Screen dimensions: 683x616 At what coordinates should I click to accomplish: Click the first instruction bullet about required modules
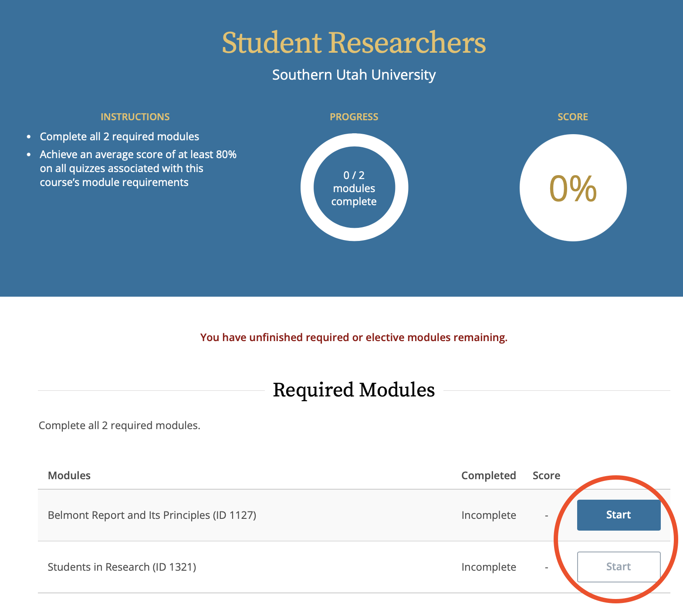click(119, 137)
